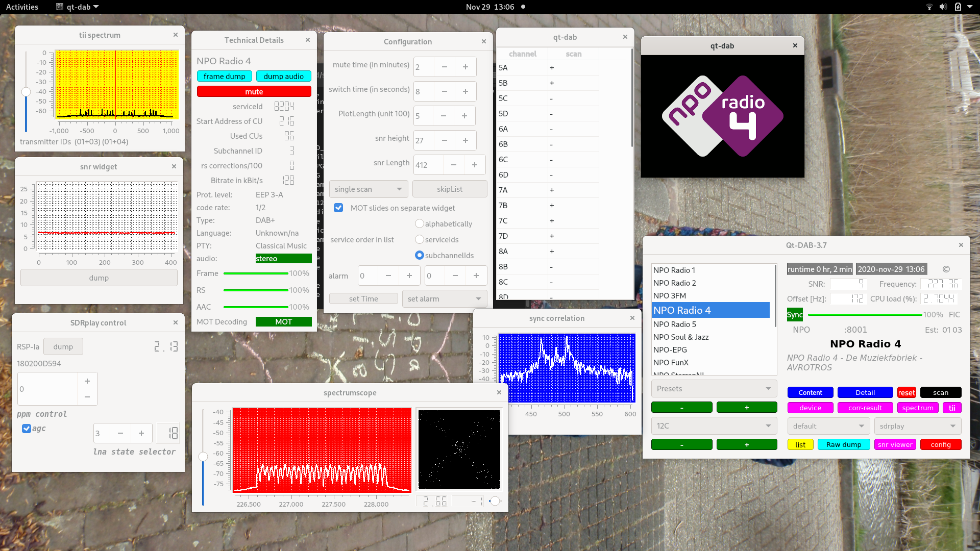Increase snr height with plus stepper

tap(465, 140)
